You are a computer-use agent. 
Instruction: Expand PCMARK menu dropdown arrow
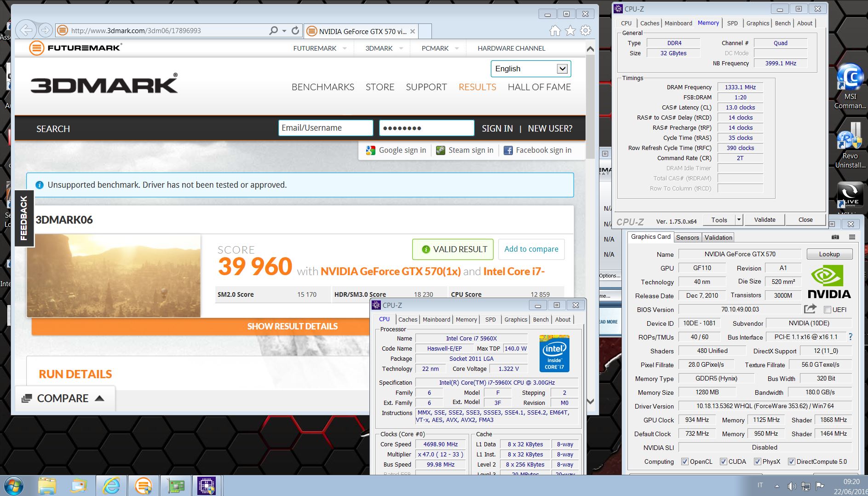coord(457,48)
